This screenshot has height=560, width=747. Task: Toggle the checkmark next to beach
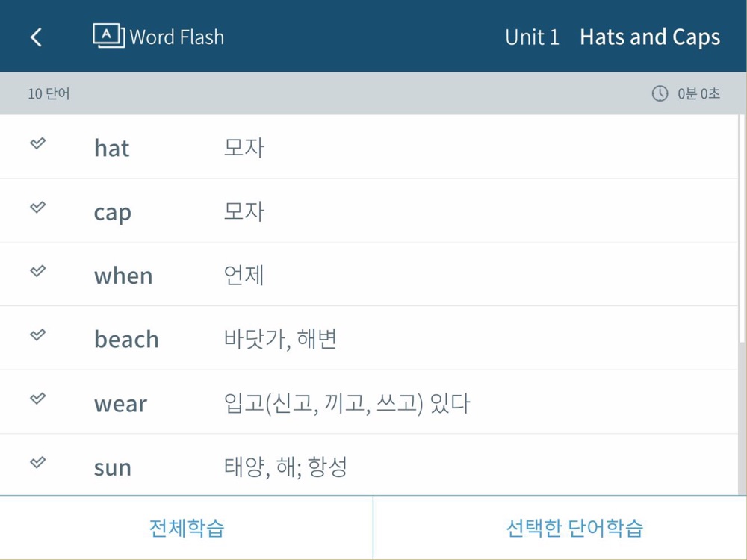tap(37, 335)
